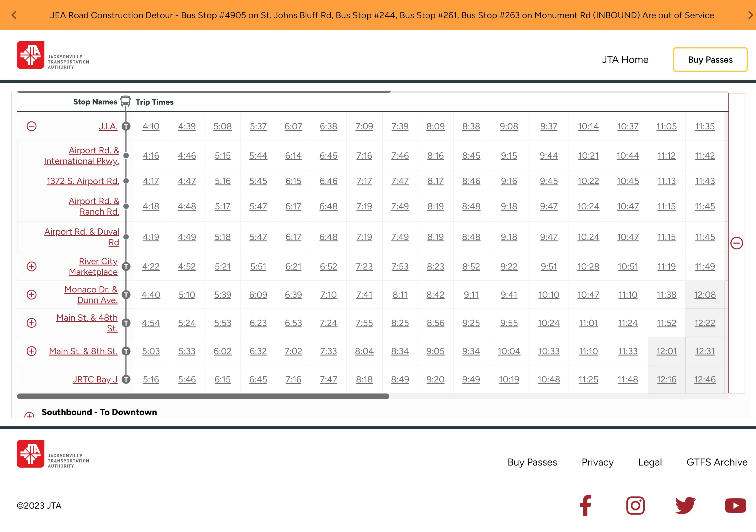Collapse the trip column using right-side minus icon
Viewport: 756px width, 532px height.
pyautogui.click(x=737, y=243)
